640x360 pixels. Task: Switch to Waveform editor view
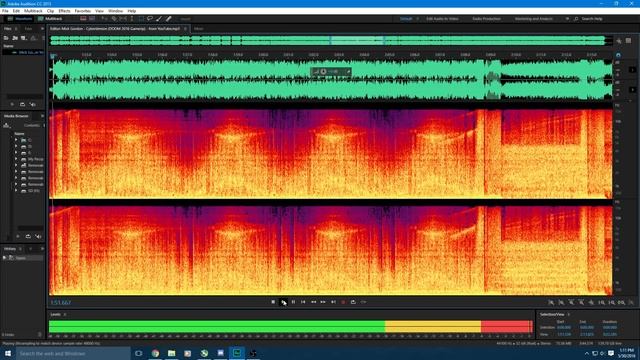point(19,19)
